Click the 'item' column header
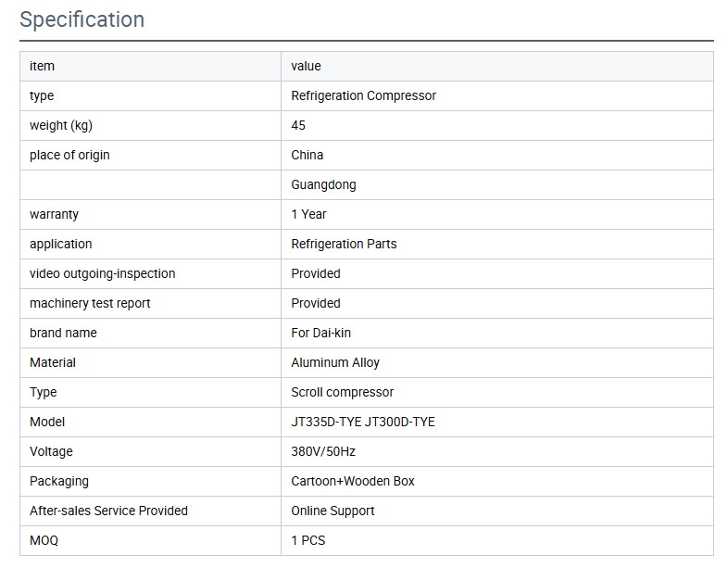This screenshot has width=728, height=568. pos(43,66)
